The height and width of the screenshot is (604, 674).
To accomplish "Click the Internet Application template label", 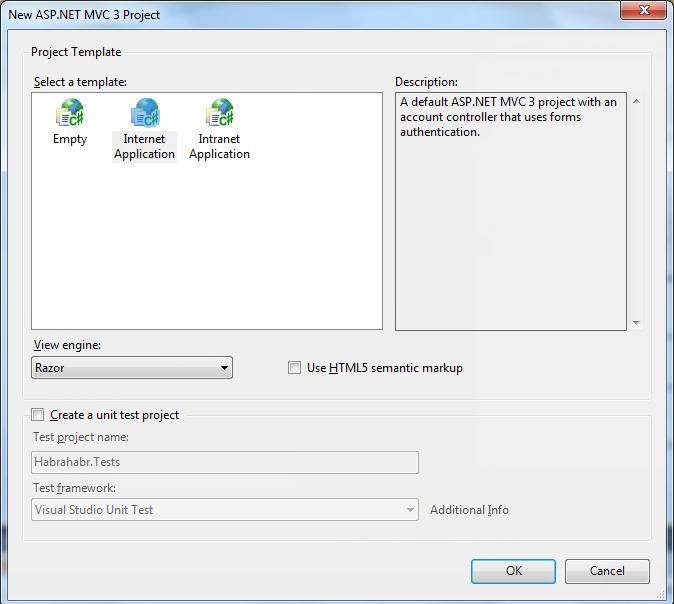I will (144, 147).
